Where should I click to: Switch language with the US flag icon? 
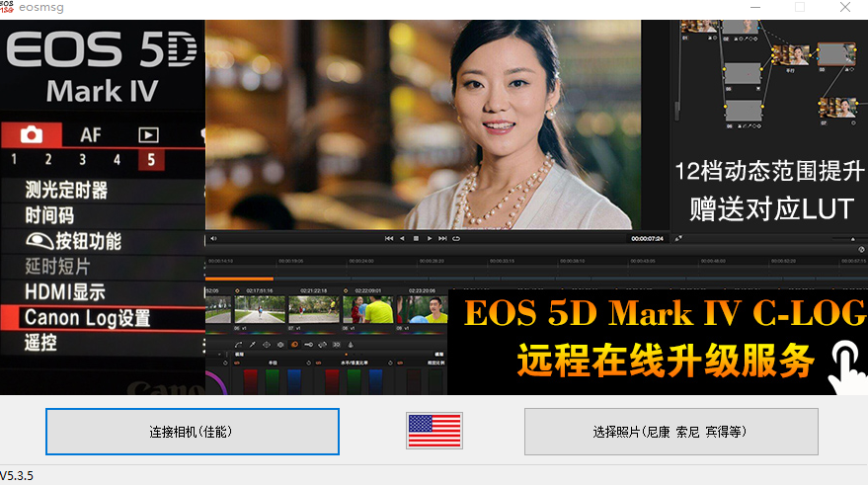tap(434, 431)
